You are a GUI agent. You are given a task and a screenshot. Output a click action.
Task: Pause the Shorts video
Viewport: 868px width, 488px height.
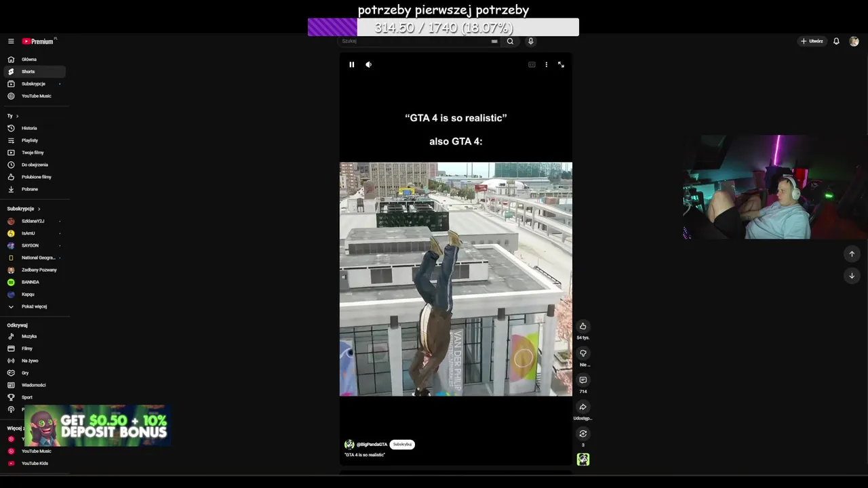pos(351,64)
